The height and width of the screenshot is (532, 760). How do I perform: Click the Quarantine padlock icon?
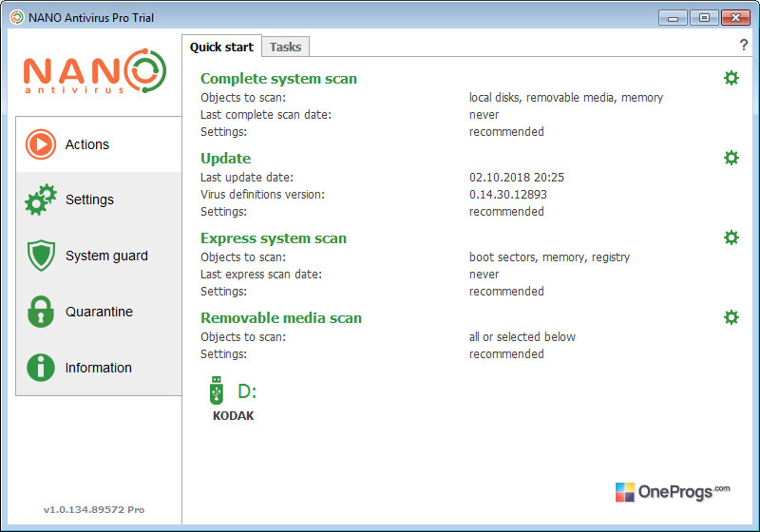pyautogui.click(x=41, y=312)
